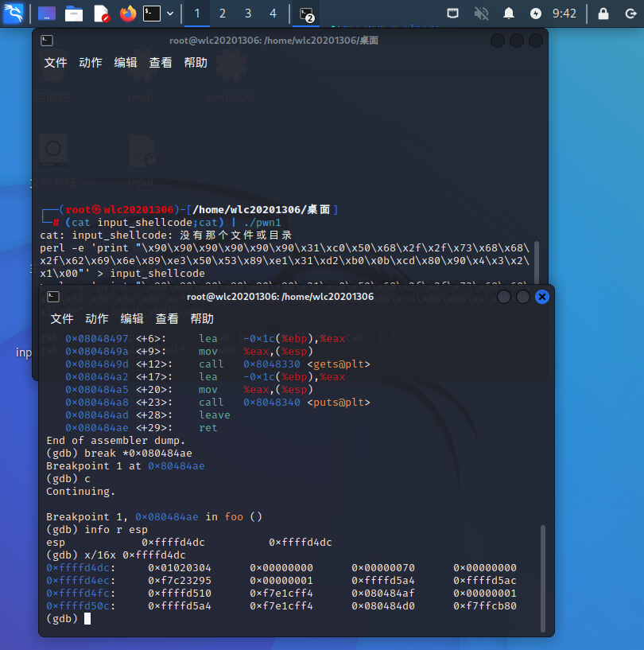Viewport: 644px width, 650px height.
Task: Open the file manager from the panel
Action: (74, 14)
